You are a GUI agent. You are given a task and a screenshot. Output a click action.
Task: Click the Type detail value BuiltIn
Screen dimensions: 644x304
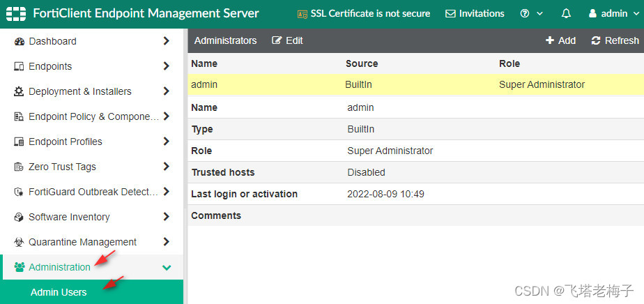coord(360,129)
